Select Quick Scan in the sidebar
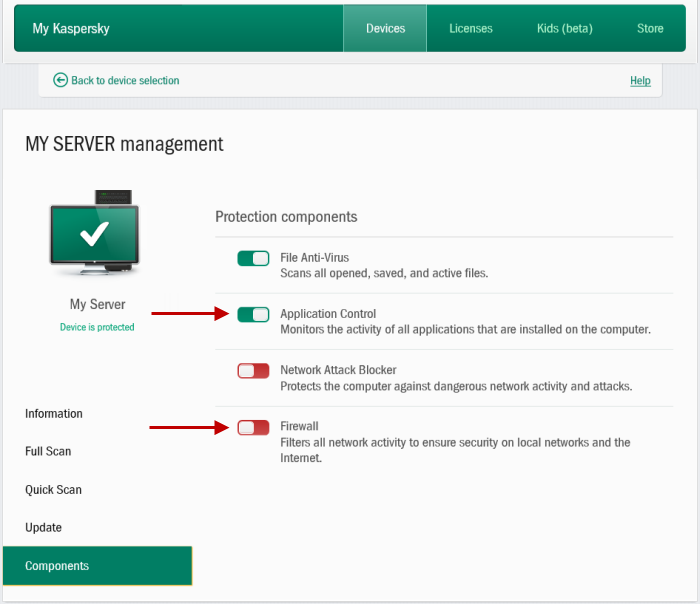This screenshot has height=604, width=700. click(x=53, y=490)
